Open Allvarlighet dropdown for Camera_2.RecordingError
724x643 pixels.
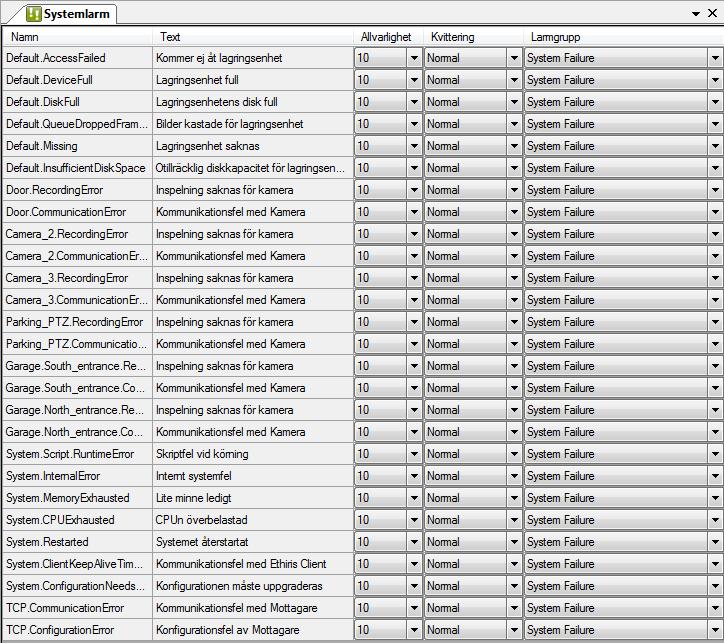(x=414, y=234)
